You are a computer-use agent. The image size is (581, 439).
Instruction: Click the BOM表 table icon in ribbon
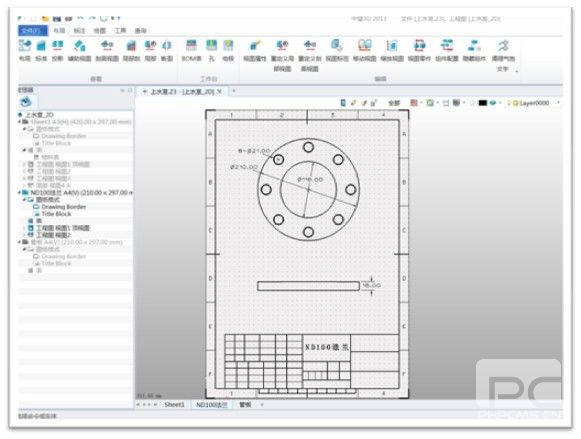coord(191,50)
